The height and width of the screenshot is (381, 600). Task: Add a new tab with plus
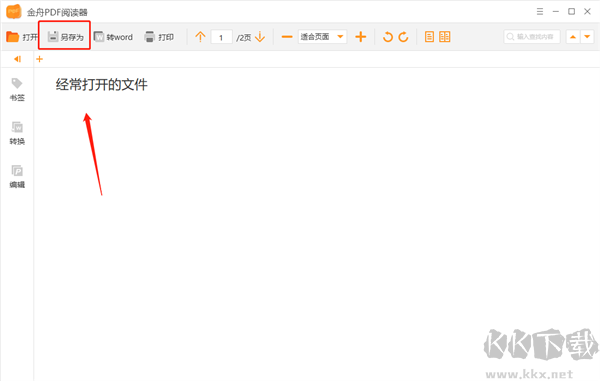point(39,59)
